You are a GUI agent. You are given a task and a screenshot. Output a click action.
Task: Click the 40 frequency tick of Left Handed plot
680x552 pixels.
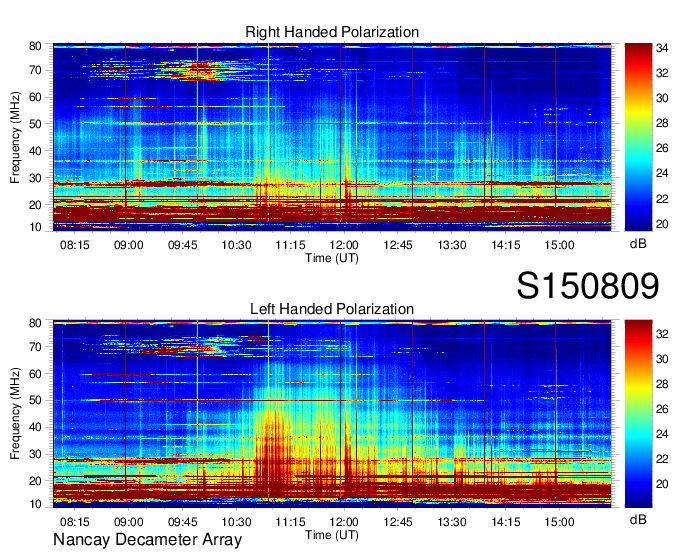(35, 428)
